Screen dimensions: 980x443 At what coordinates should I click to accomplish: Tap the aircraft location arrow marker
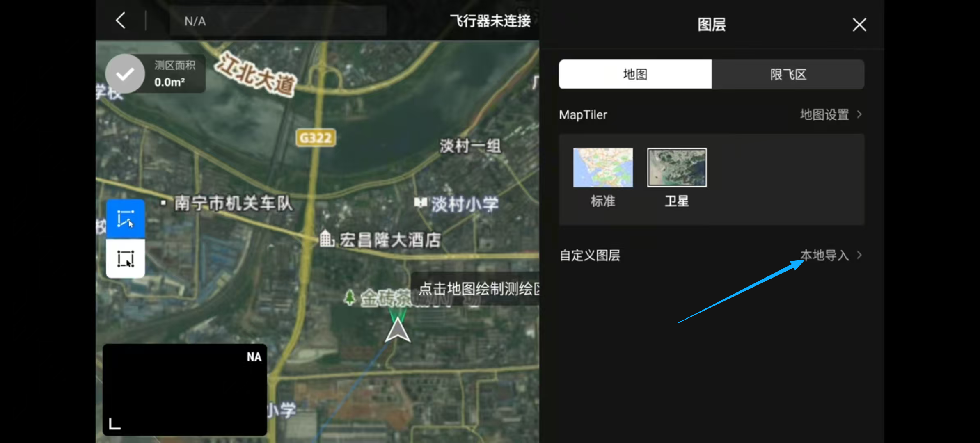[x=397, y=331]
